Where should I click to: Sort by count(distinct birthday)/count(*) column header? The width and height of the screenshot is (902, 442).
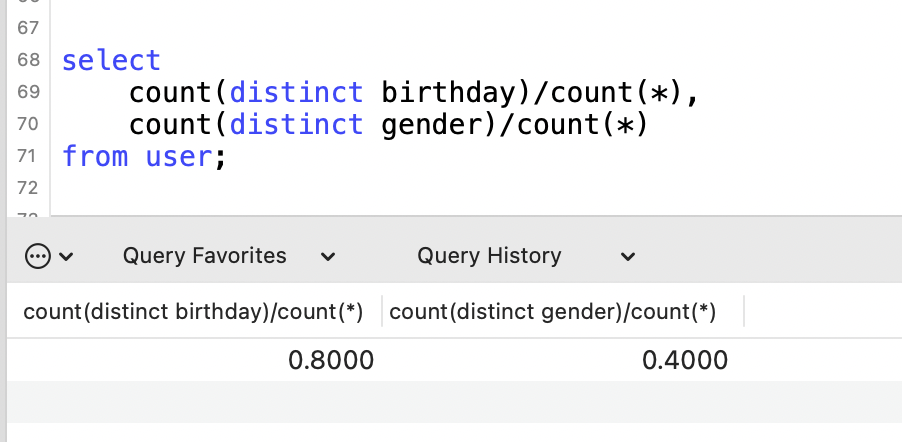(193, 311)
